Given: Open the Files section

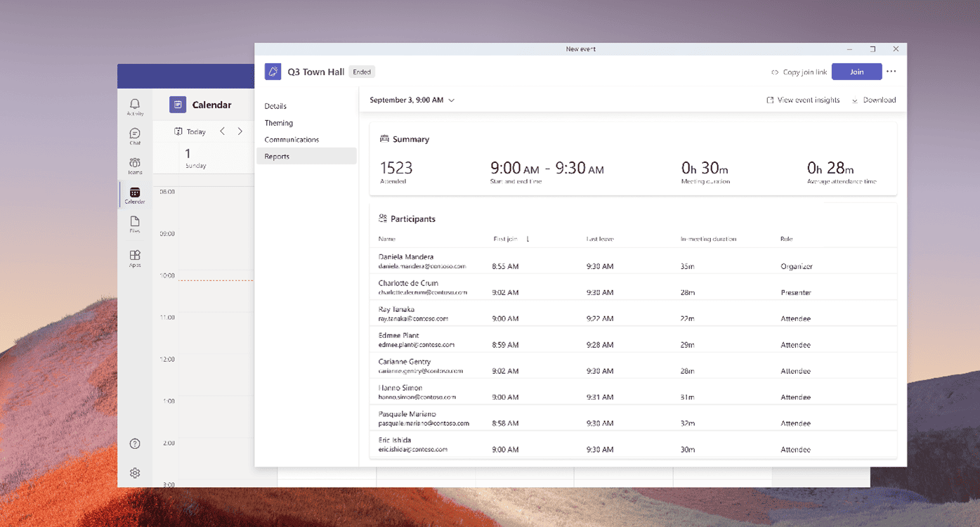Looking at the screenshot, I should (x=134, y=224).
